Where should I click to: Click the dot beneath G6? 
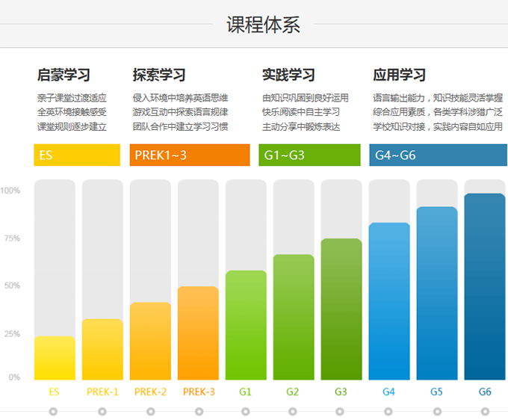pyautogui.click(x=485, y=411)
